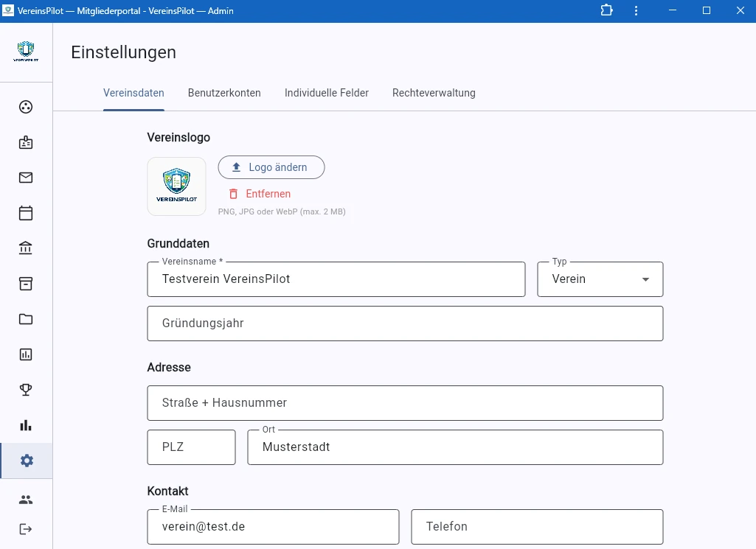Click the logout arrow icon at bottom
This screenshot has height=549, width=756.
(x=26, y=529)
